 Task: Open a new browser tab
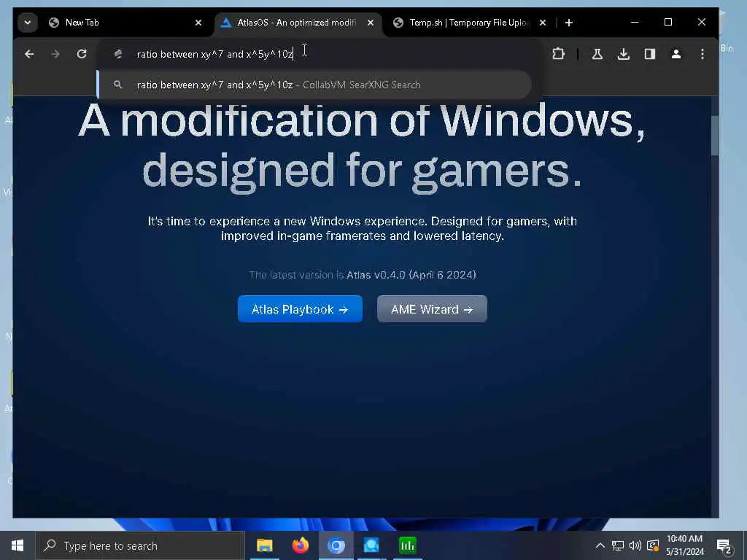point(569,23)
